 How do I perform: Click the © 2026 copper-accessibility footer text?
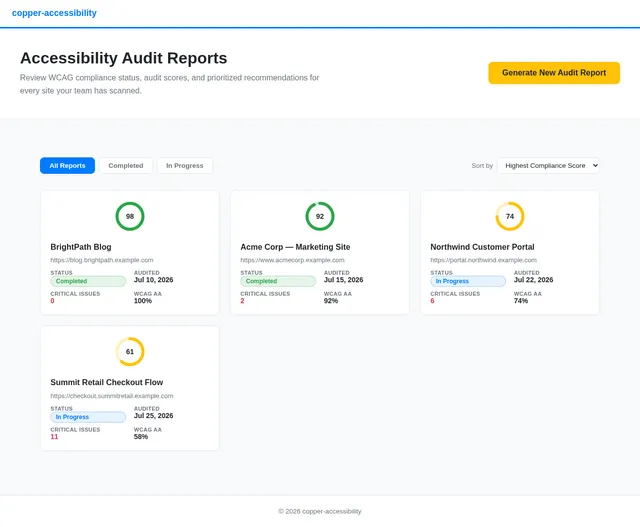point(320,511)
